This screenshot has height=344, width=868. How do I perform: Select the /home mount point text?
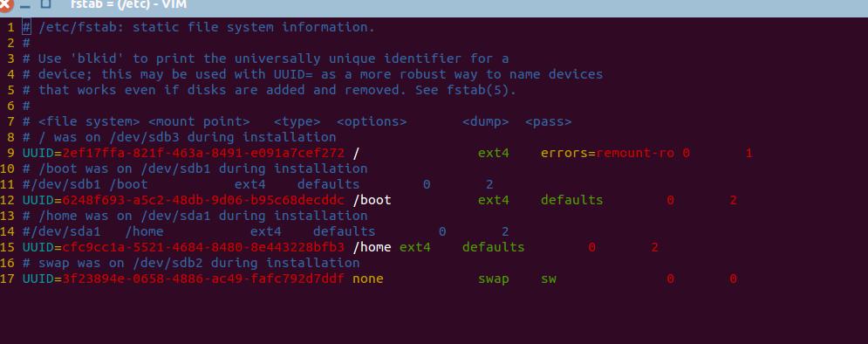click(x=372, y=247)
